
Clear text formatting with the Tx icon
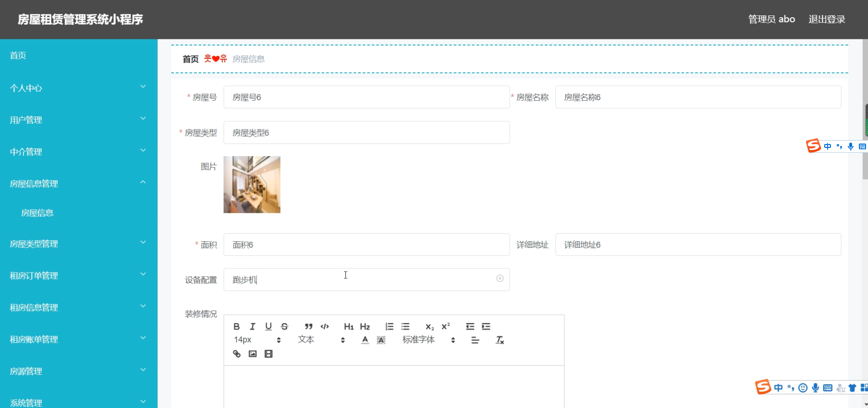coord(500,340)
